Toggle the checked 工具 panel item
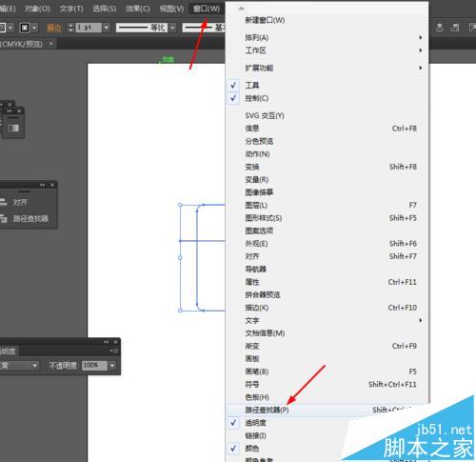This screenshot has width=476, height=462. (327, 85)
